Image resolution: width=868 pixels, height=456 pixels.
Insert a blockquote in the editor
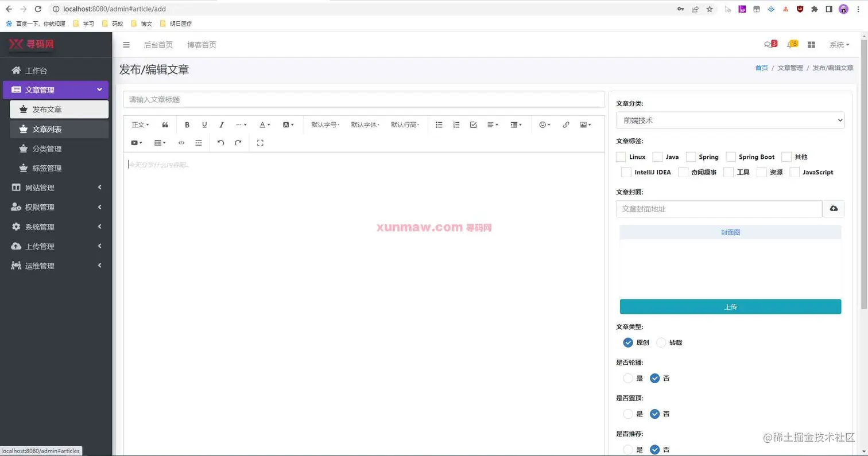165,124
